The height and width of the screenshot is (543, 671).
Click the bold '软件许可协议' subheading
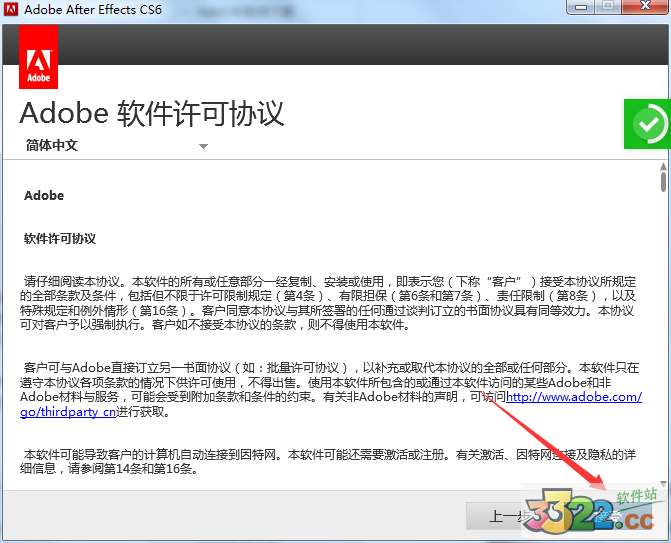click(x=60, y=239)
